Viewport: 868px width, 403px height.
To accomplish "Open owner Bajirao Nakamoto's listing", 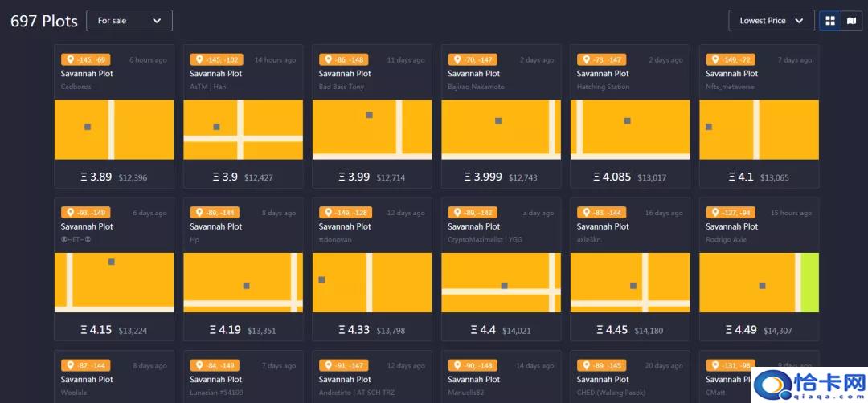I will [476, 87].
